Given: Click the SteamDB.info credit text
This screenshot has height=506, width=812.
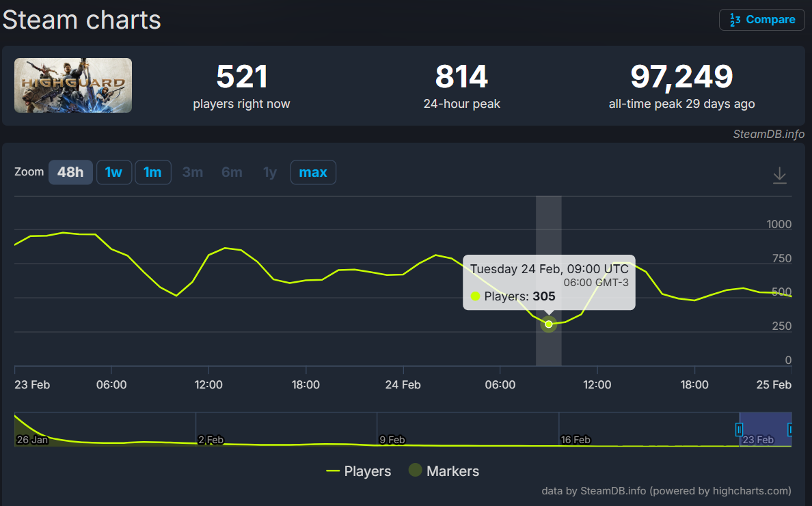Looking at the screenshot, I should click(768, 134).
